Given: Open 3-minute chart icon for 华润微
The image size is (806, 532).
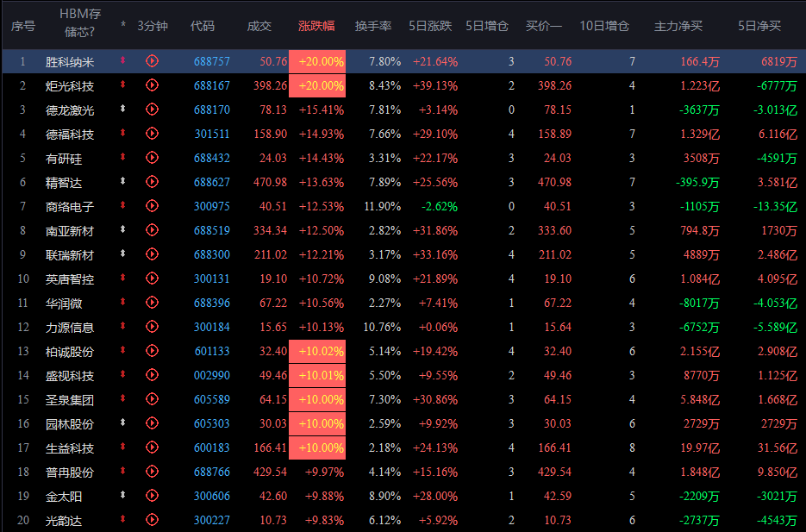Looking at the screenshot, I should point(153,303).
